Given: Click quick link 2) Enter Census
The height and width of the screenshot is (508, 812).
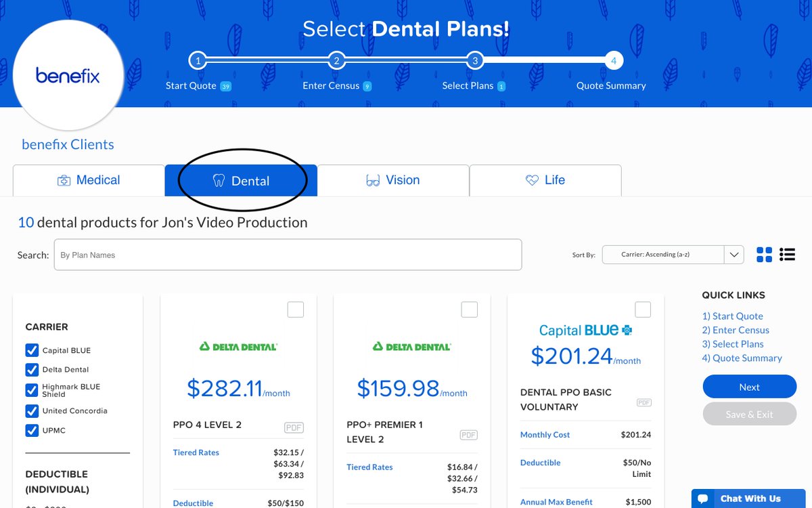Looking at the screenshot, I should click(x=736, y=331).
